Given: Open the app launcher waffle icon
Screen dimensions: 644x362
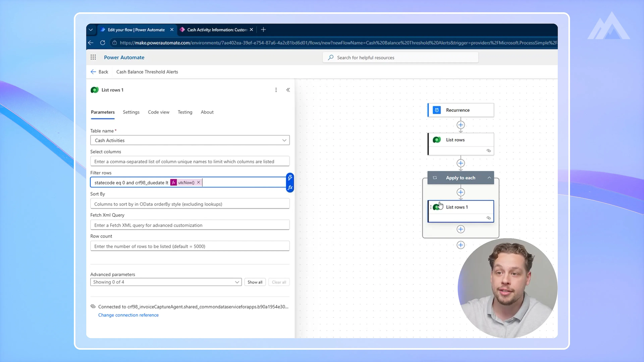Looking at the screenshot, I should tap(93, 57).
